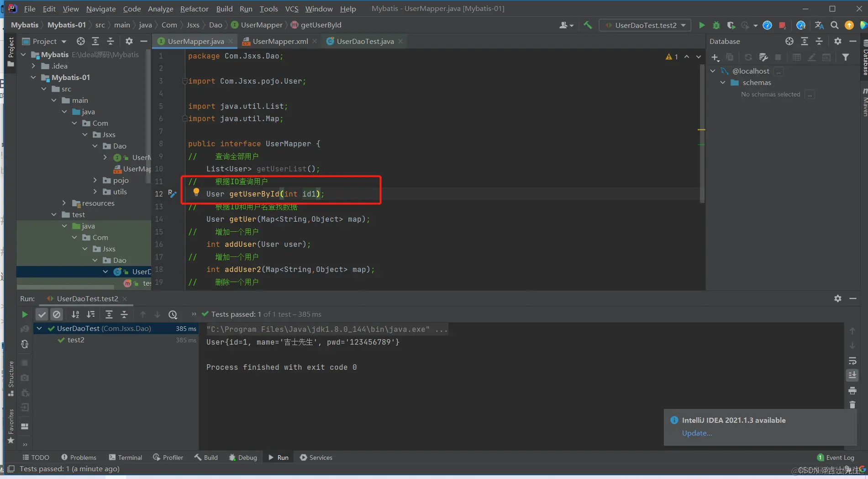Add new data source in Database panel
The width and height of the screenshot is (868, 479).
coord(715,57)
